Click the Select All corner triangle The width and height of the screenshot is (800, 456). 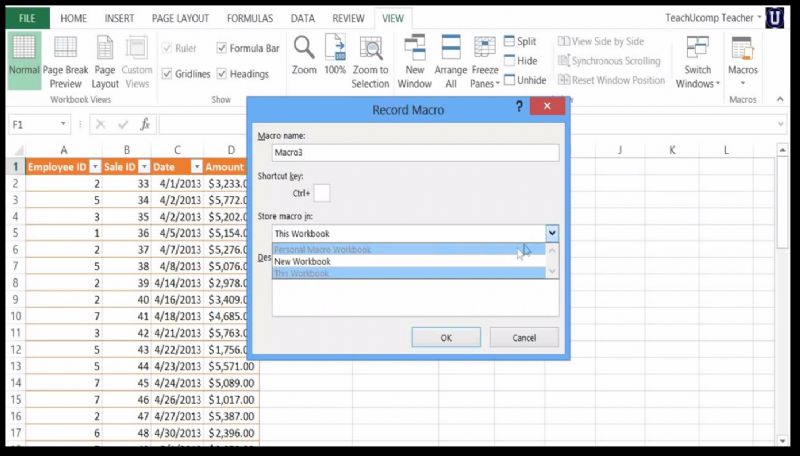[x=19, y=150]
